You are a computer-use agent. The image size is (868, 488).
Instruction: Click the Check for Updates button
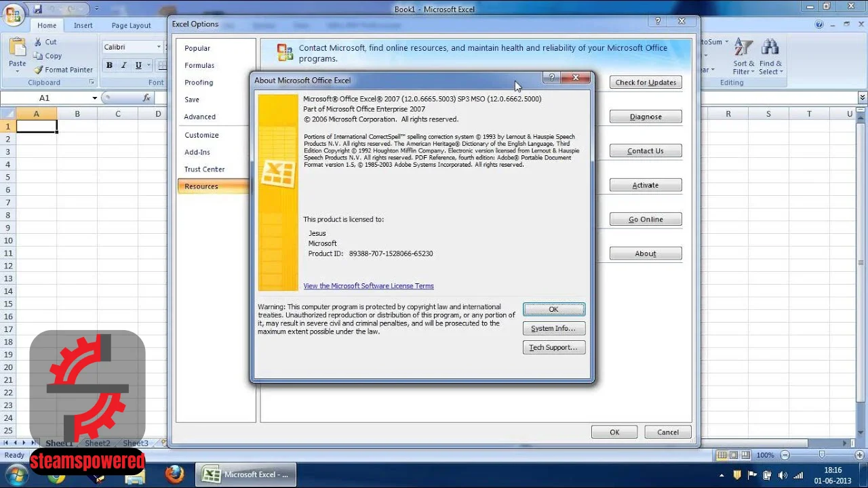(x=646, y=82)
